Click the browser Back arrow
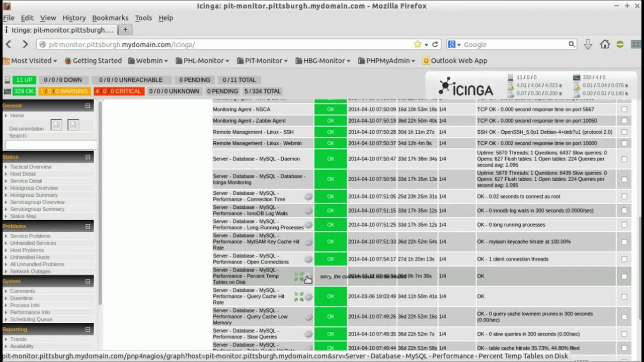The height and width of the screenshot is (362, 644). tap(9, 44)
